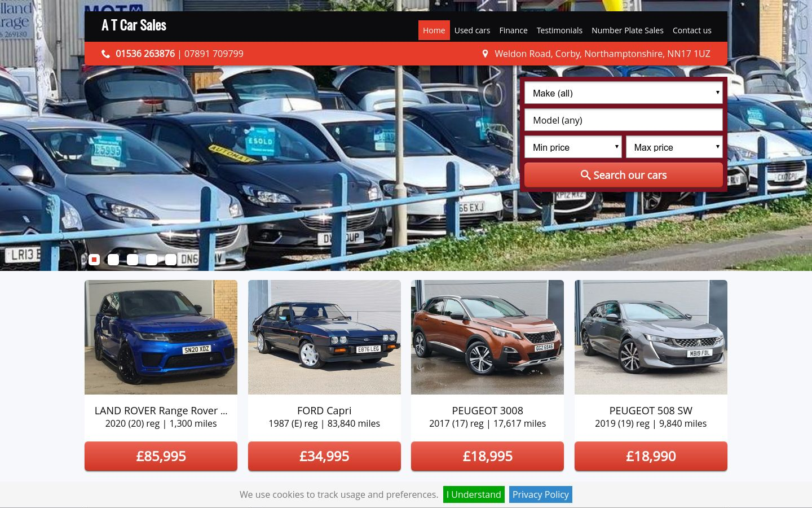
Task: Click the £85,995 price button
Action: coord(161,456)
